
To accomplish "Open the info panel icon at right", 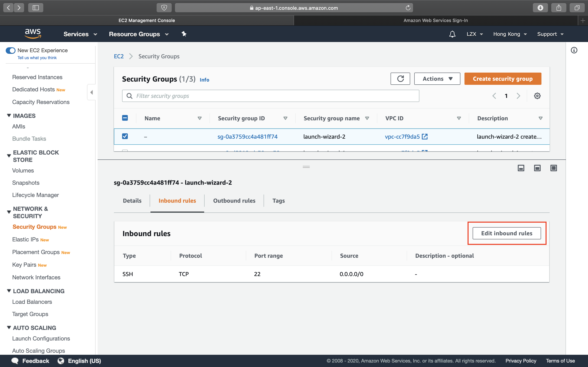I will [574, 50].
